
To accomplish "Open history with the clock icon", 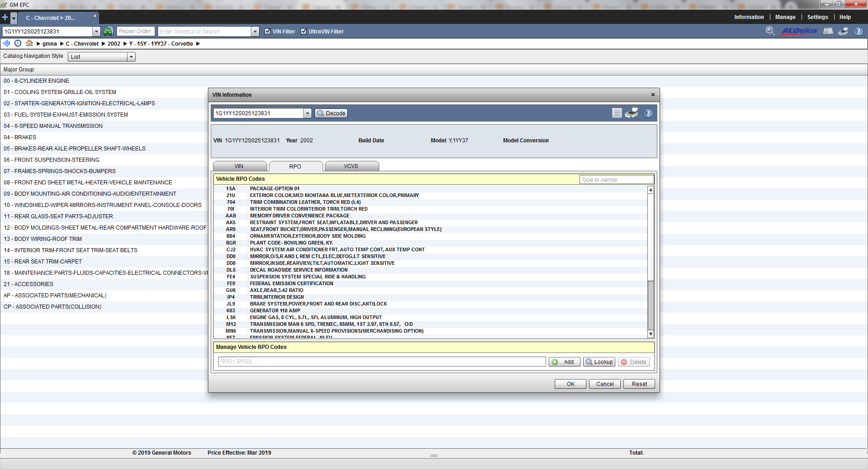I will (x=18, y=43).
